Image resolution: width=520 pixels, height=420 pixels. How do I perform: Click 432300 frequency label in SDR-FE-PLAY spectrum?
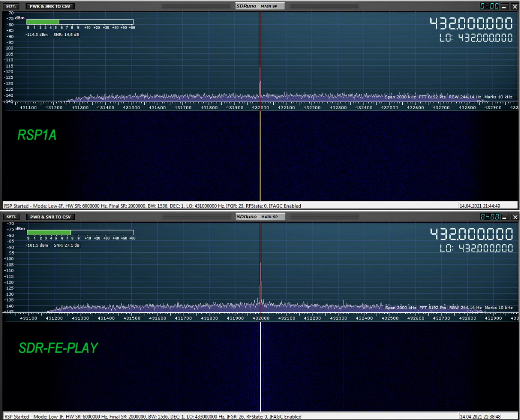click(x=338, y=318)
